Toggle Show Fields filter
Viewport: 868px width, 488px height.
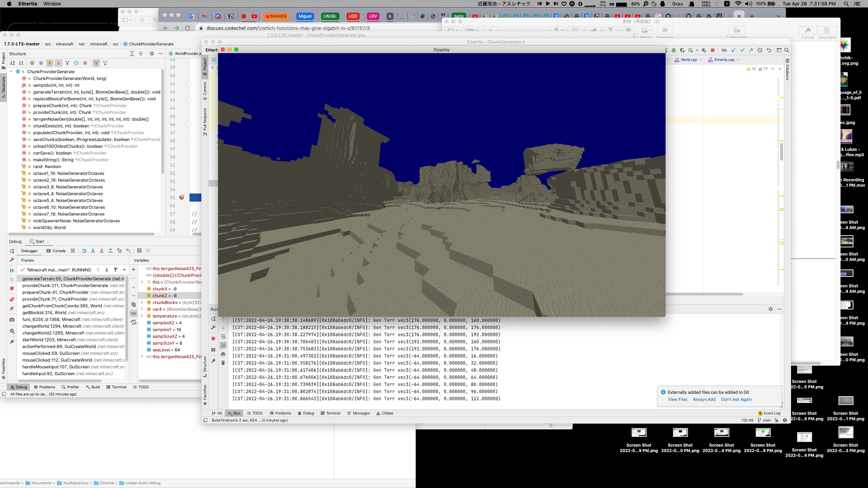(50, 63)
